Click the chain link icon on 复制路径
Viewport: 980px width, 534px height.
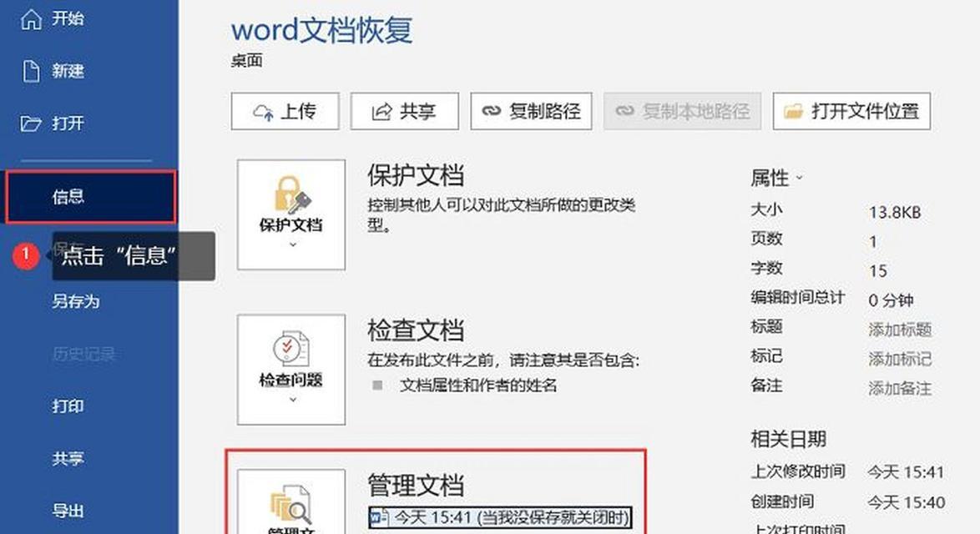(x=491, y=111)
